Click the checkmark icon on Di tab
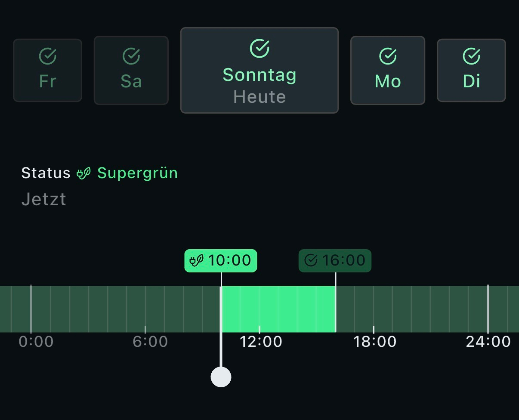The image size is (519, 420). pos(471,56)
